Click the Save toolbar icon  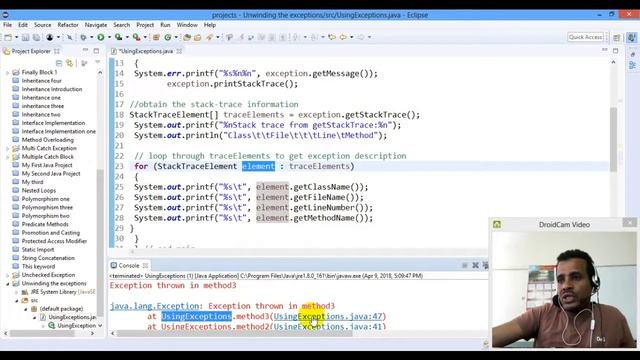[25, 37]
